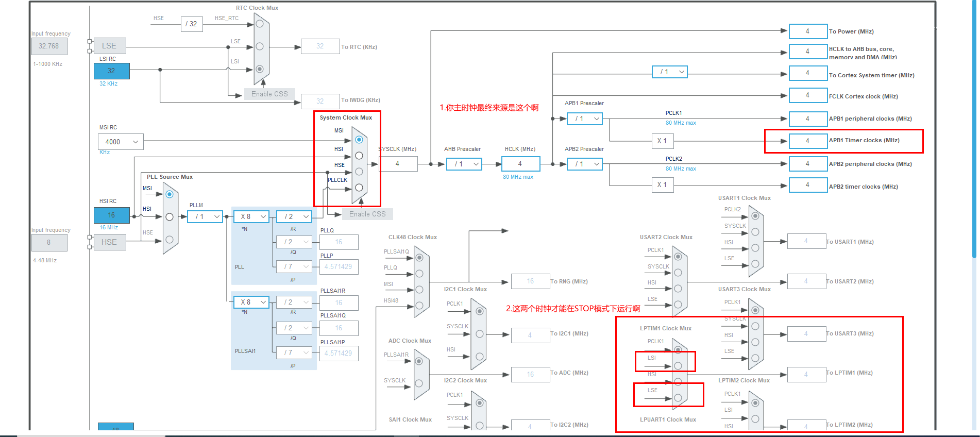Click the vertical scrollbar on the right edge
The image size is (980, 437).
tap(974, 129)
